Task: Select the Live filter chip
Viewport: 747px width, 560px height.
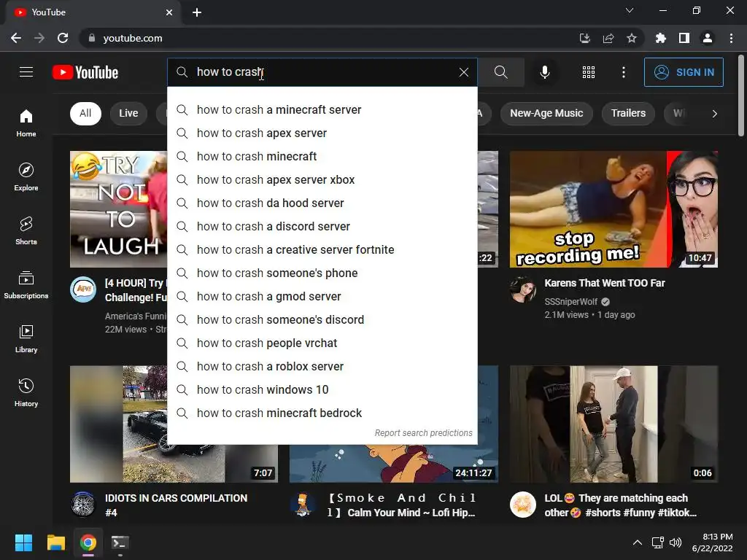Action: click(x=128, y=113)
